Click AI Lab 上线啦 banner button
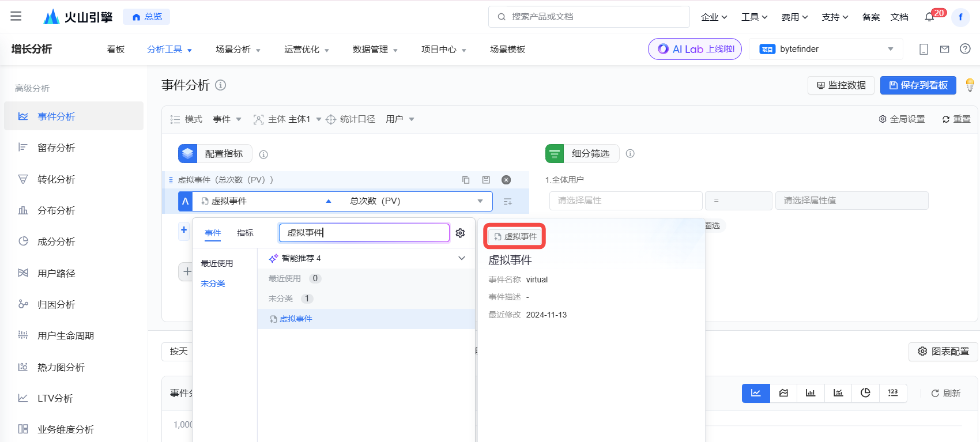Image resolution: width=980 pixels, height=442 pixels. [695, 49]
